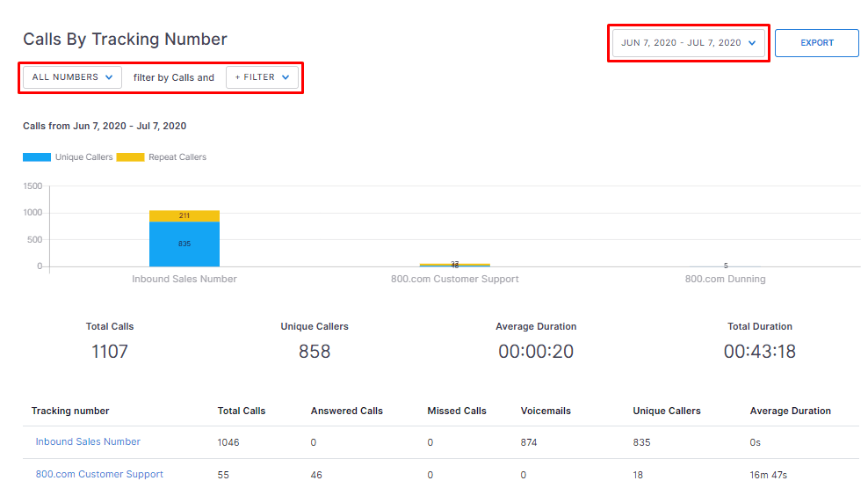Image resolution: width=868 pixels, height=488 pixels.
Task: Open the Jun 7 - Jul 7 date range picker
Action: coord(688,43)
